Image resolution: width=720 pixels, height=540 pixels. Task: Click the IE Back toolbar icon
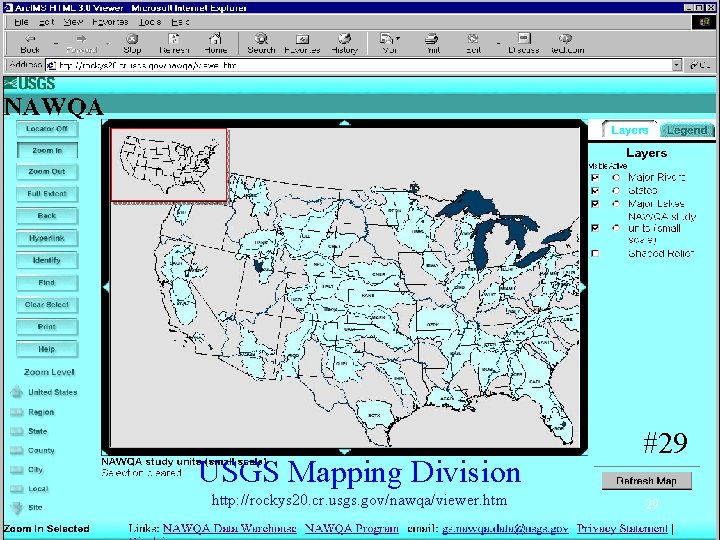[30, 39]
